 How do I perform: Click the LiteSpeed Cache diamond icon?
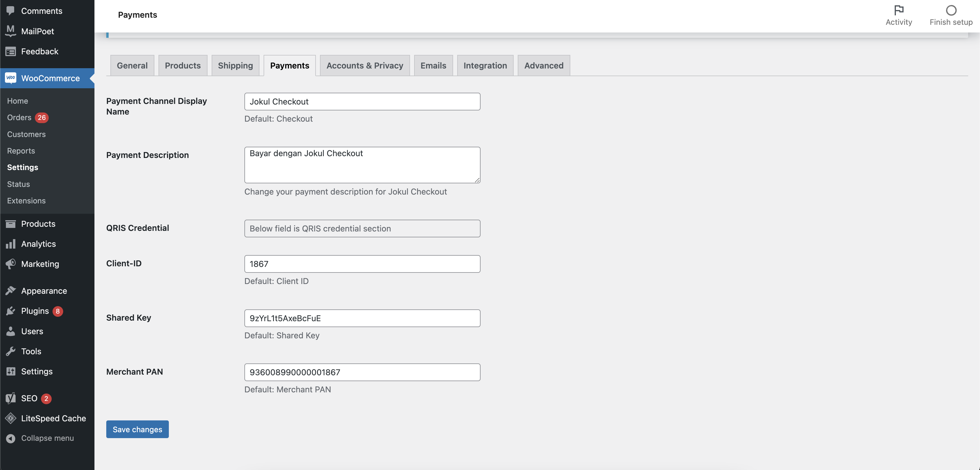coord(11,418)
